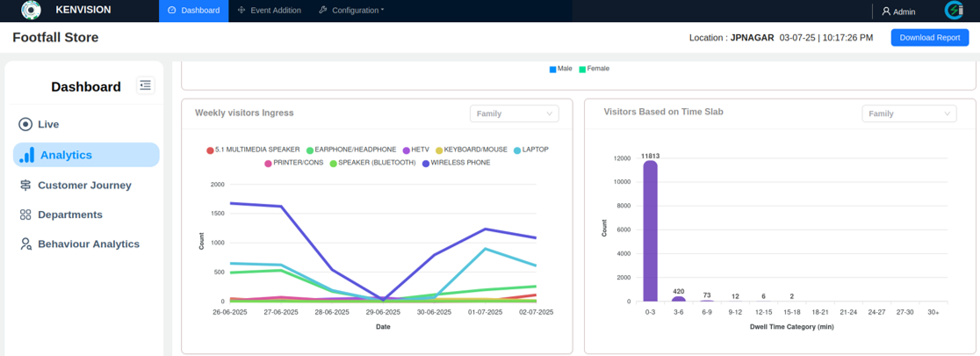Click the Kenvision logo icon
Screen dimensions: 980x356
[31, 11]
